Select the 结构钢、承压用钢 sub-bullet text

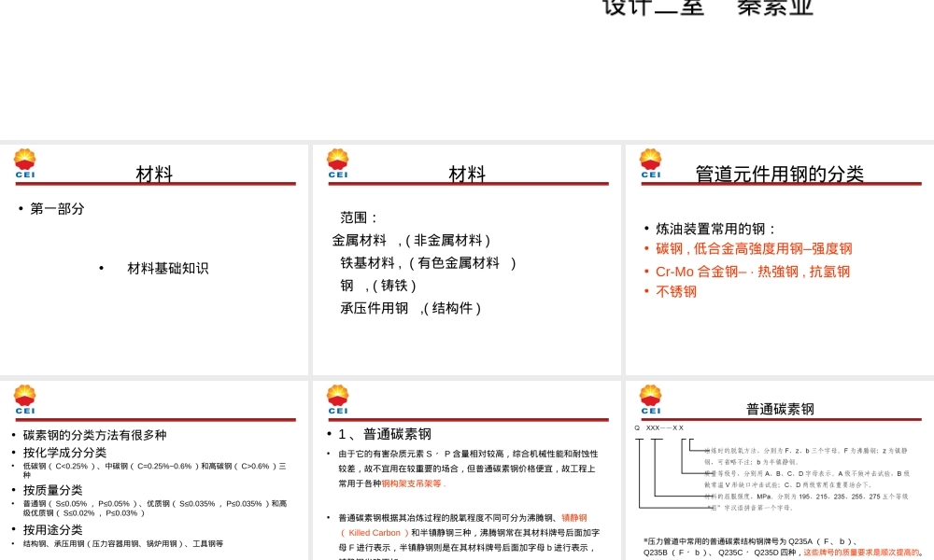click(123, 543)
